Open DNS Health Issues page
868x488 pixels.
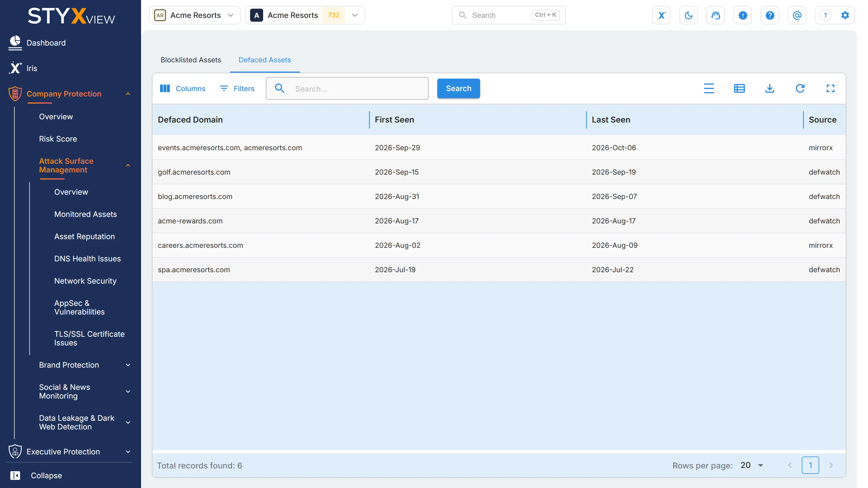(x=88, y=259)
